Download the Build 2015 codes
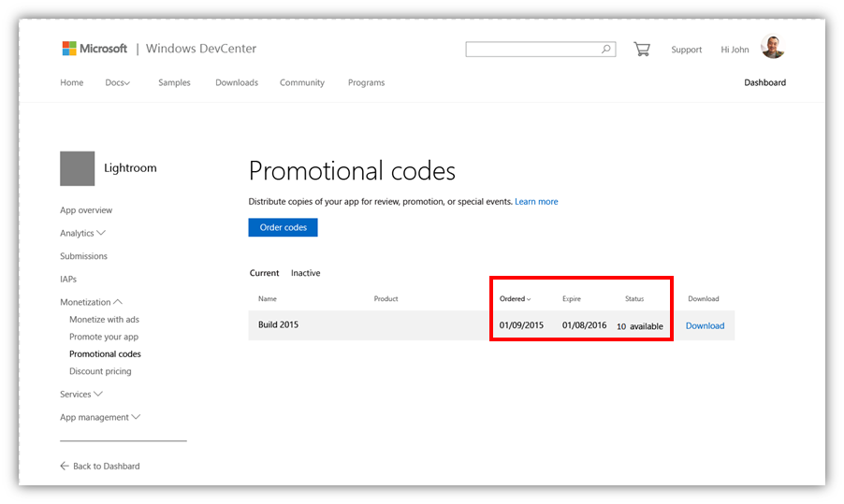 tap(705, 325)
